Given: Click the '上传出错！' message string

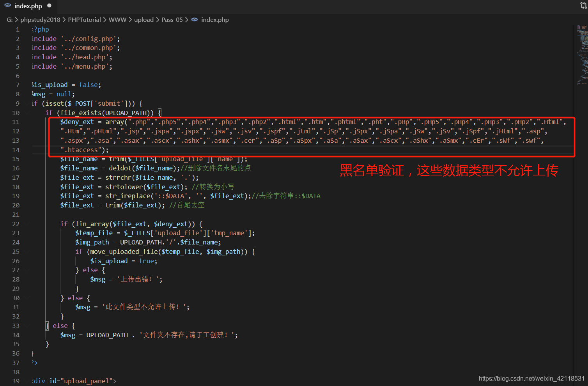Looking at the screenshot, I should tap(138, 279).
